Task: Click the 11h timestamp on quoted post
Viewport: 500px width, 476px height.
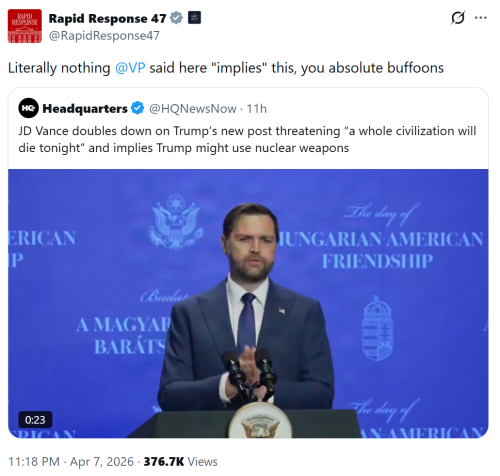Action: pos(256,109)
